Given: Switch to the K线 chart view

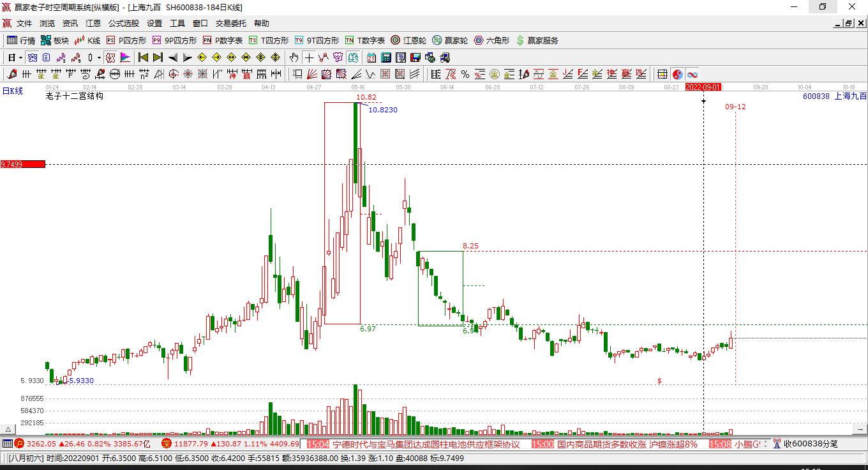Looking at the screenshot, I should [87, 40].
